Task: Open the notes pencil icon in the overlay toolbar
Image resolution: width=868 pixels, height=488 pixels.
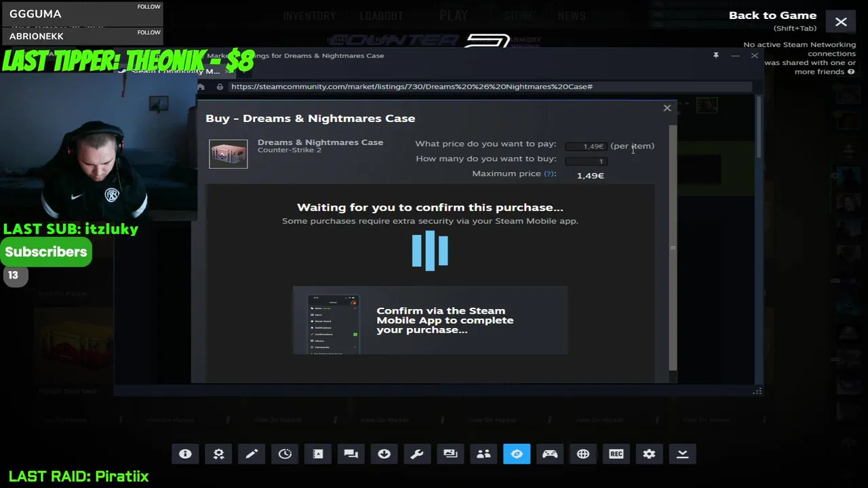Action: pyautogui.click(x=252, y=454)
